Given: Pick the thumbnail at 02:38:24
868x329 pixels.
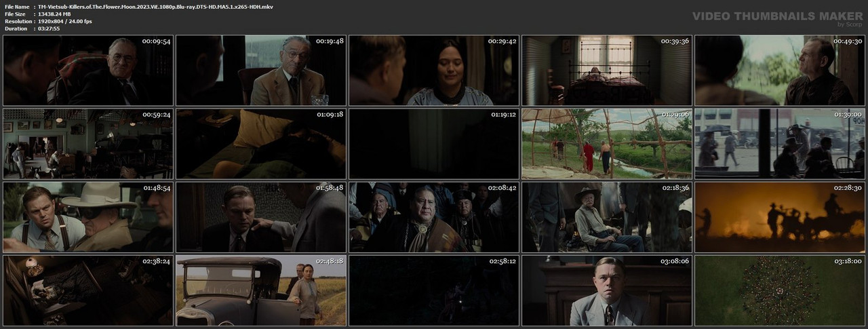Looking at the screenshot, I should point(88,290).
